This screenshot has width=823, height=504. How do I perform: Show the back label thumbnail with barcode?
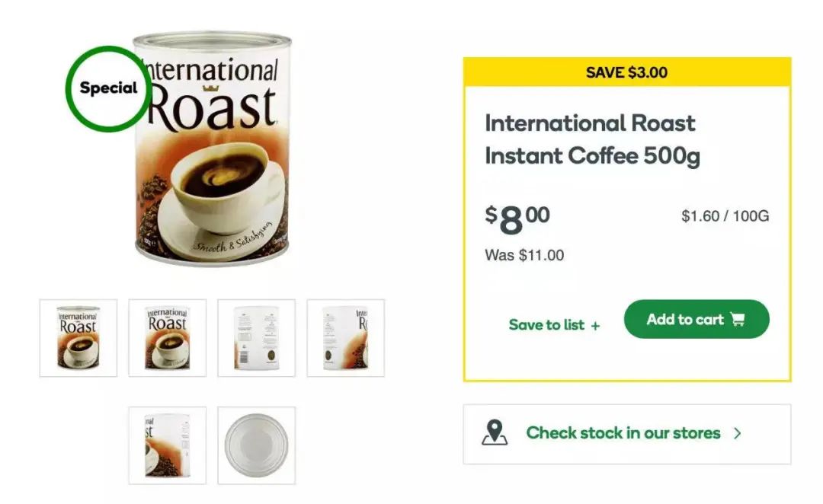click(256, 337)
